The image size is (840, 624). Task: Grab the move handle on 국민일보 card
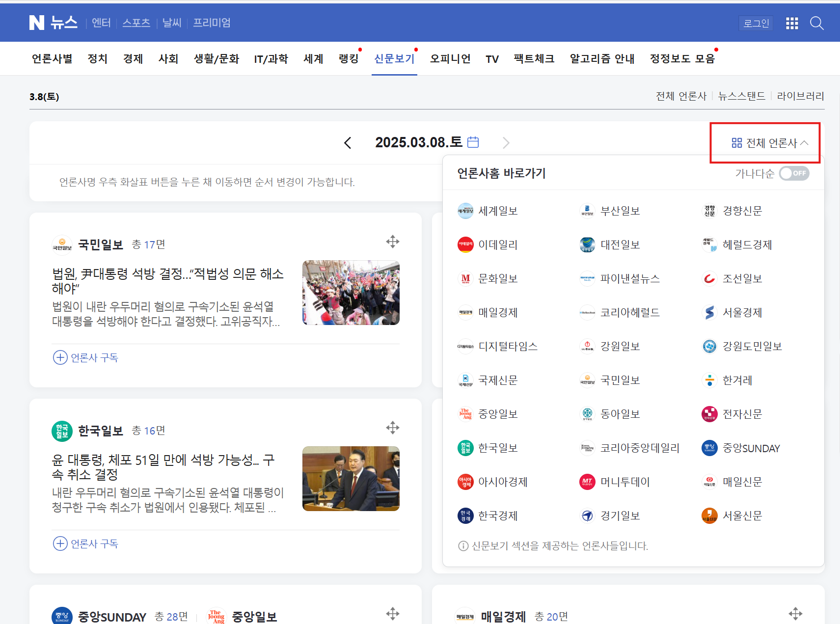click(x=393, y=242)
